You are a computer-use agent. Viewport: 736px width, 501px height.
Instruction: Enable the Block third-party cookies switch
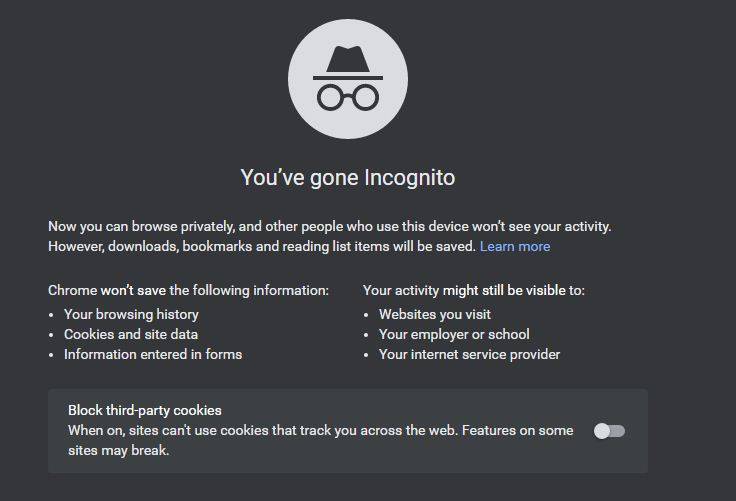point(609,431)
